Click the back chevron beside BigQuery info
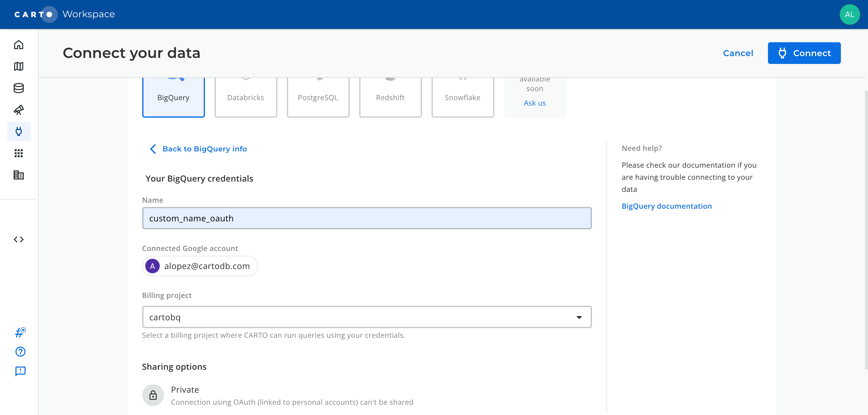868x415 pixels. [x=153, y=149]
